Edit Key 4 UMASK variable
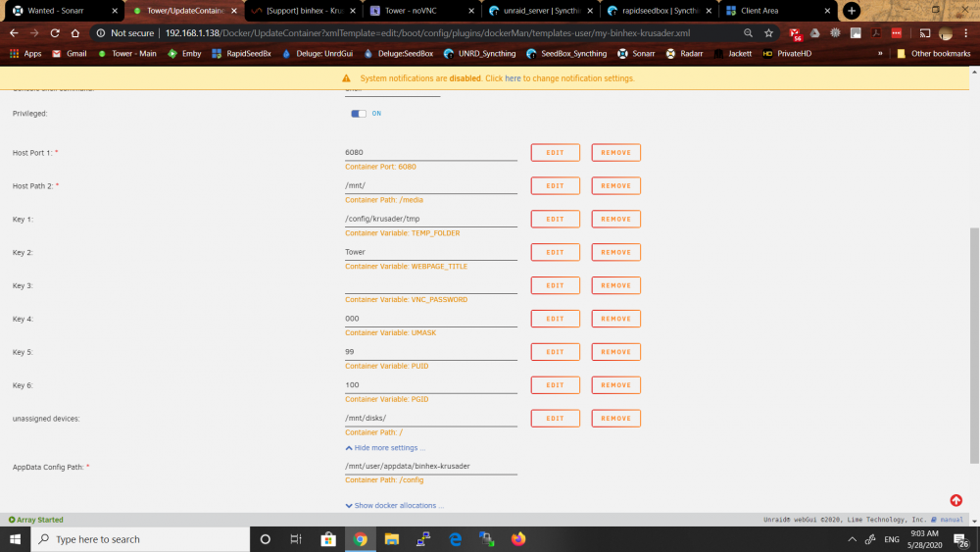 coord(555,319)
